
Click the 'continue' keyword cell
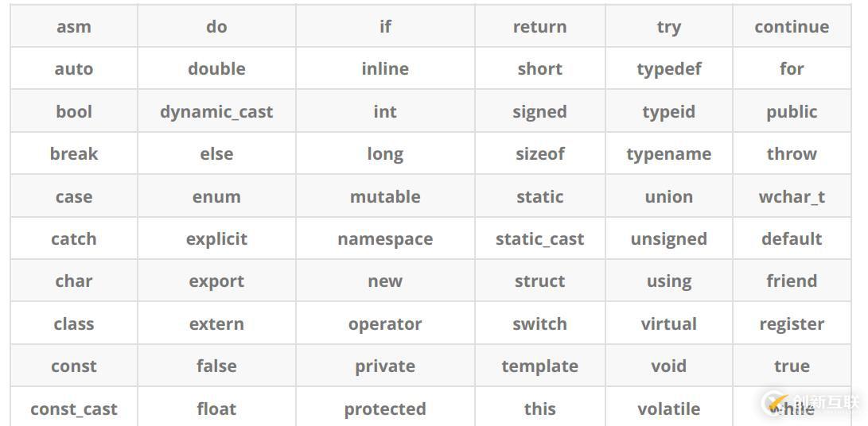tap(792, 27)
